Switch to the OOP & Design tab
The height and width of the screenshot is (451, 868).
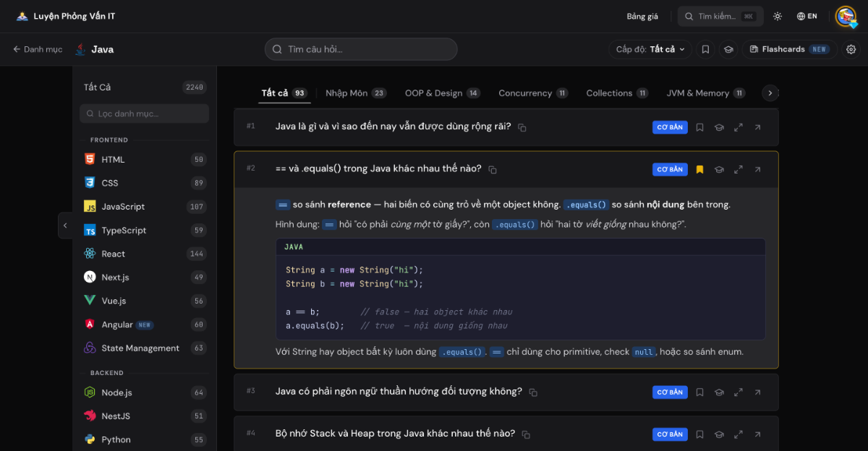[x=443, y=93]
